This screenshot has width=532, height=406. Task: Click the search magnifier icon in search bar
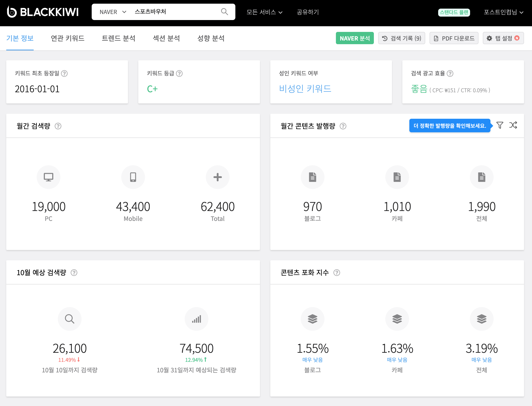tap(224, 12)
